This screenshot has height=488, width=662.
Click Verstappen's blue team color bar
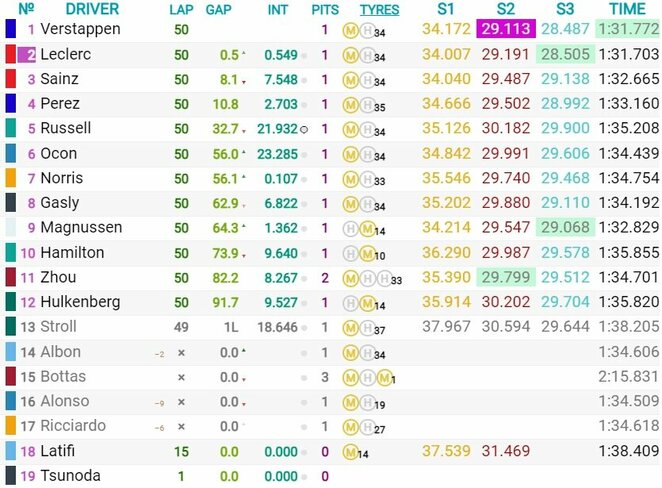click(x=10, y=29)
